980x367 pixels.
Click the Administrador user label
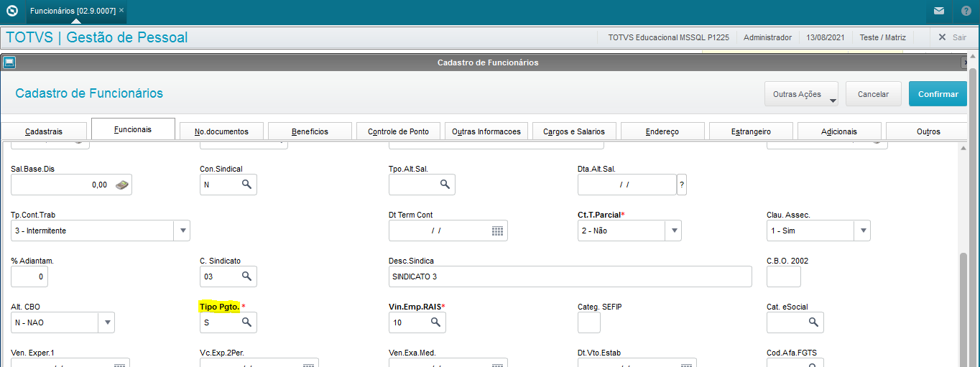click(767, 37)
